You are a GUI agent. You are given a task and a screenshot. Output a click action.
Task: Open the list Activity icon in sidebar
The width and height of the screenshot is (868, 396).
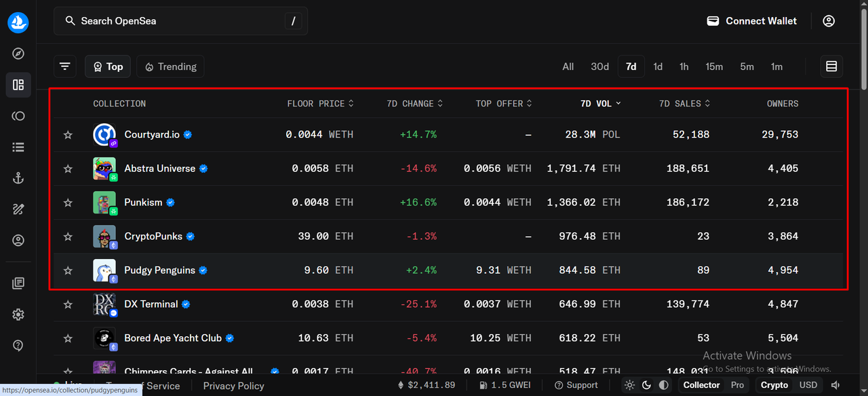pyautogui.click(x=18, y=147)
